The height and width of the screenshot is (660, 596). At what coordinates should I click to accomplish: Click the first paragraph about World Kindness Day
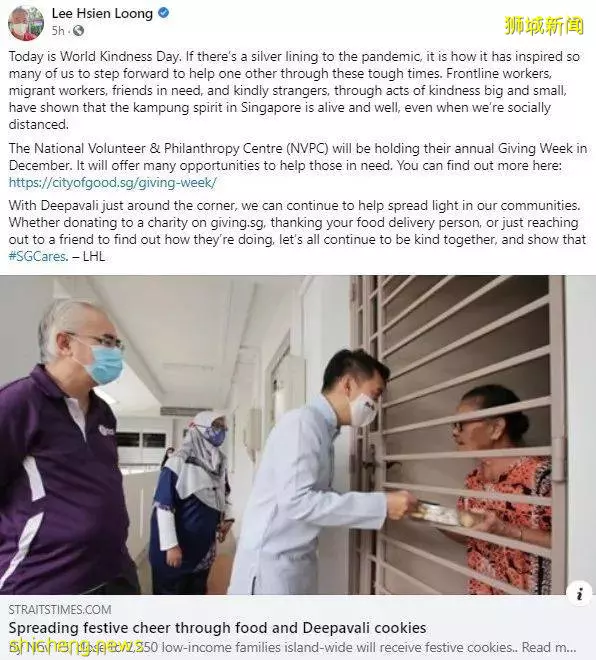(295, 90)
